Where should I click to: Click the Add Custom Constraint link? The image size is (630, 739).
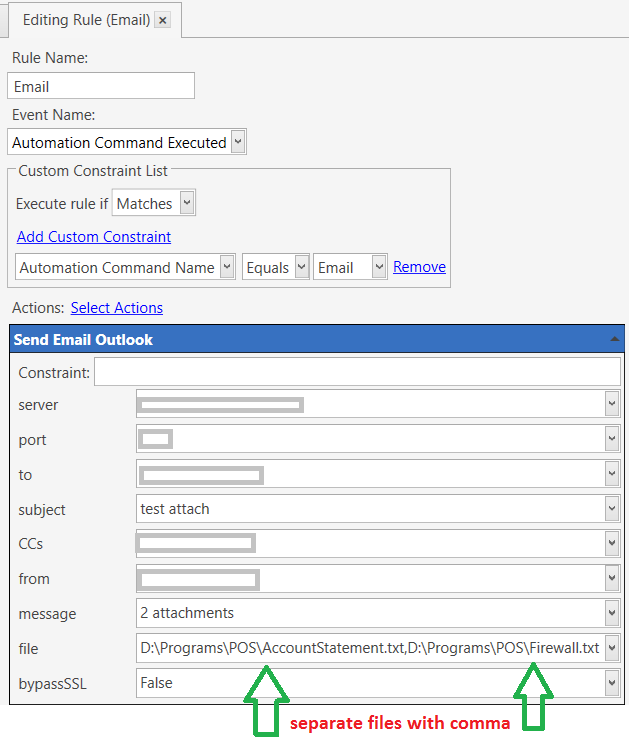[x=94, y=237]
